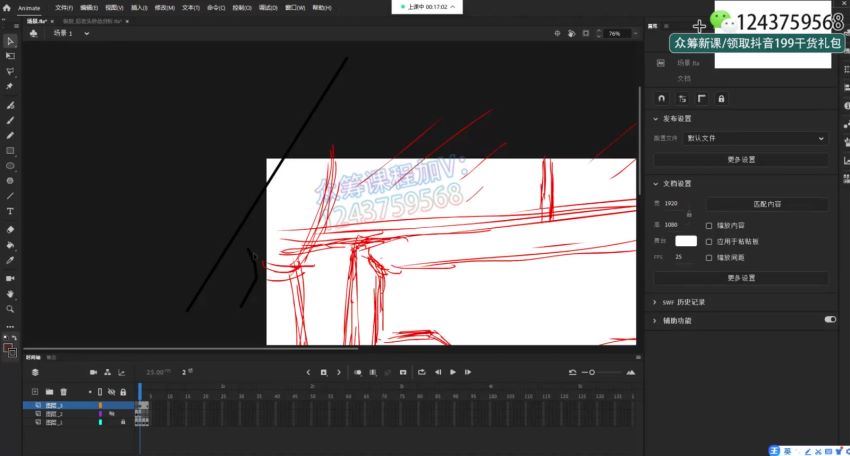850x456 pixels.
Task: Select the Paint Bucket tool
Action: click(10, 245)
